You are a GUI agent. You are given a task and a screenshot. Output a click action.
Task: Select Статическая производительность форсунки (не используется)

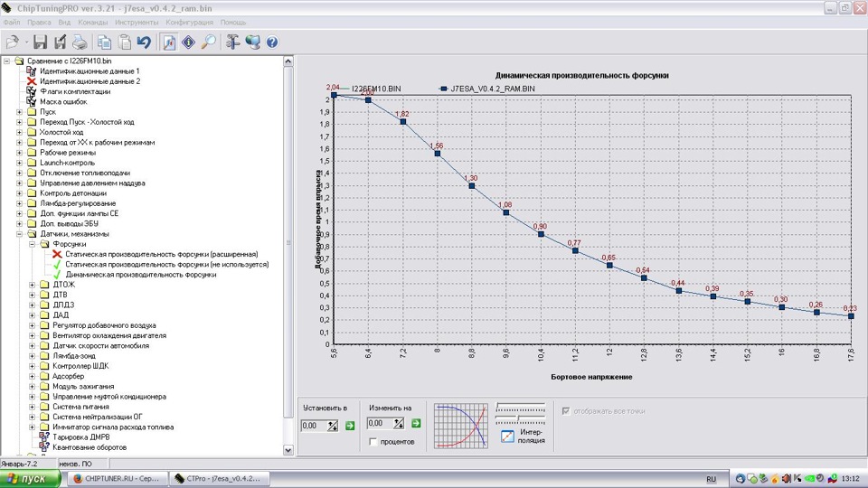pyautogui.click(x=167, y=265)
